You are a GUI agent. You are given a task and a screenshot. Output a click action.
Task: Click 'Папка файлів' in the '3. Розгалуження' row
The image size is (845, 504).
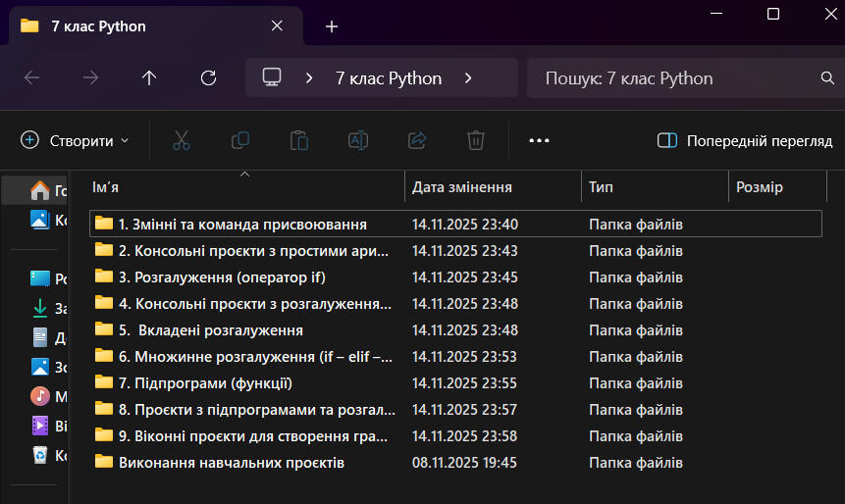click(635, 277)
